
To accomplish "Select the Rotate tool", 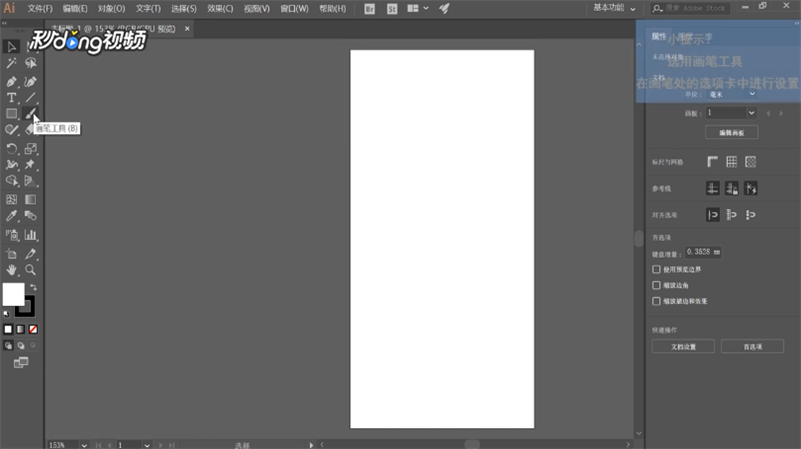I will point(11,149).
